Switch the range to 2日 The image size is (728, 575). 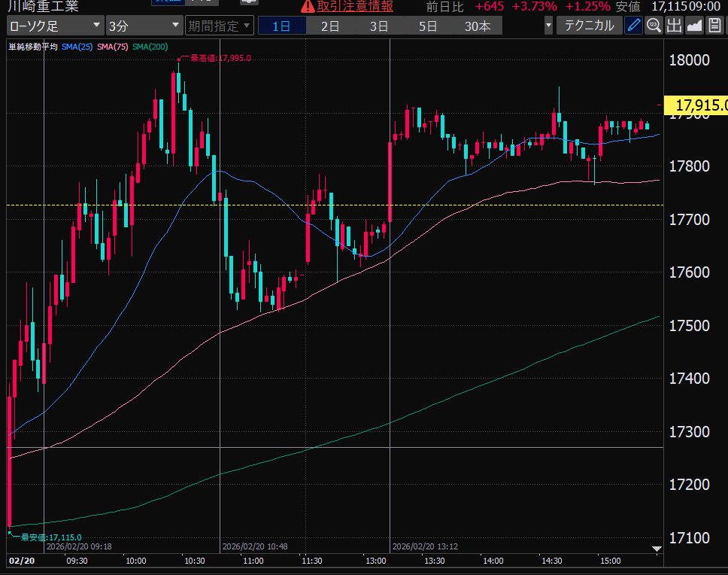pyautogui.click(x=330, y=26)
